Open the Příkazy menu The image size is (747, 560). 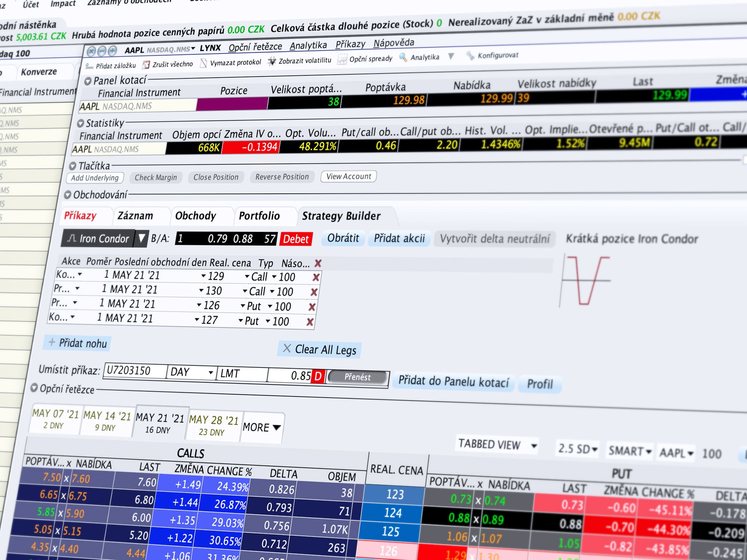tap(350, 44)
